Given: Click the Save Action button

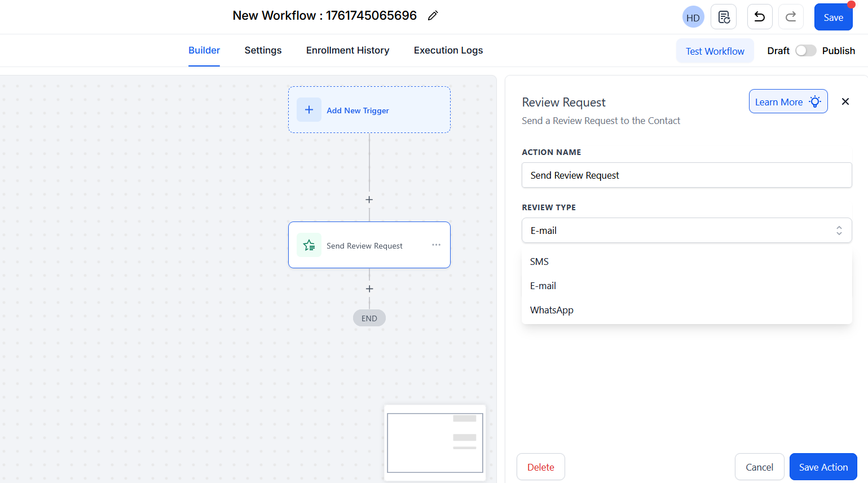Looking at the screenshot, I should pos(823,467).
